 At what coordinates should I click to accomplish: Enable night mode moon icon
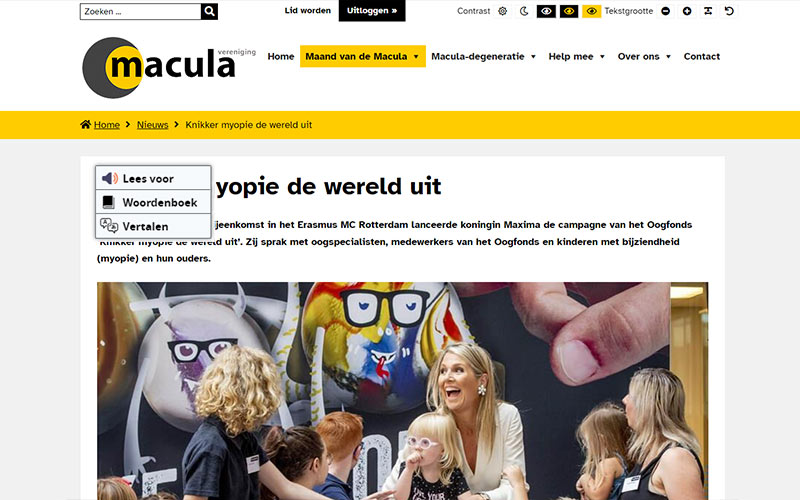pos(524,11)
